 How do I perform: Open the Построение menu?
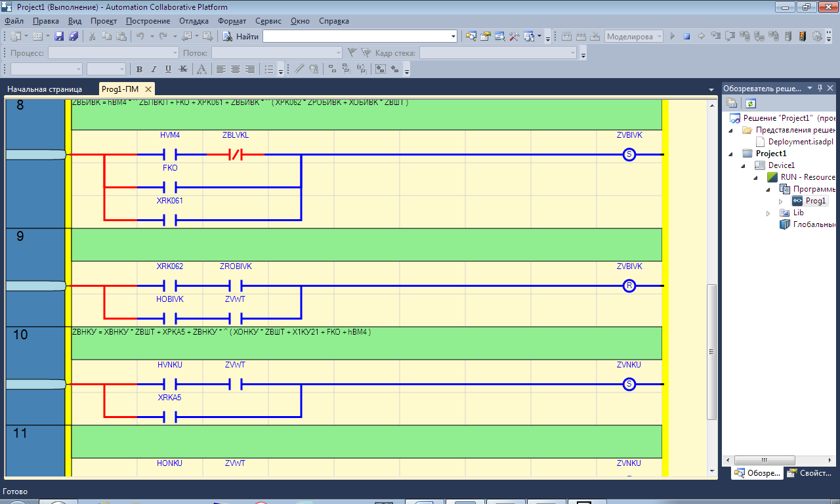tap(148, 21)
